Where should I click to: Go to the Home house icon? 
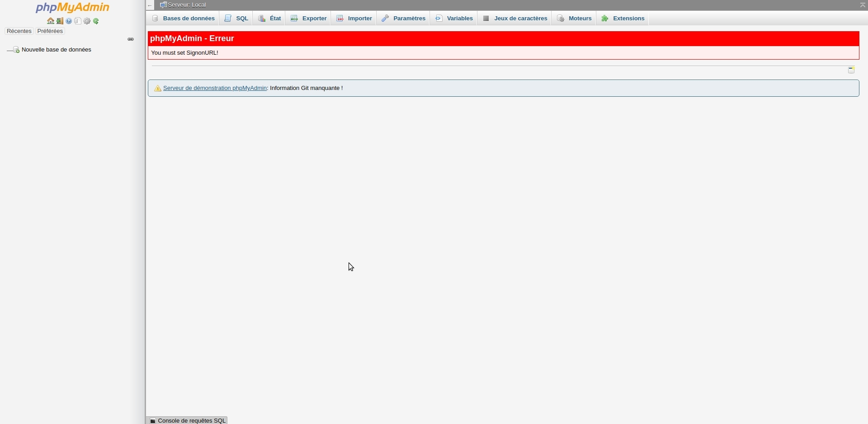51,21
